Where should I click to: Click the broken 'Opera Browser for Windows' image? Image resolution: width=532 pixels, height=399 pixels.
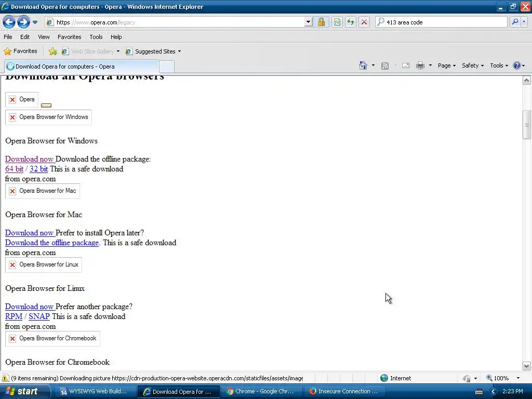coord(48,117)
